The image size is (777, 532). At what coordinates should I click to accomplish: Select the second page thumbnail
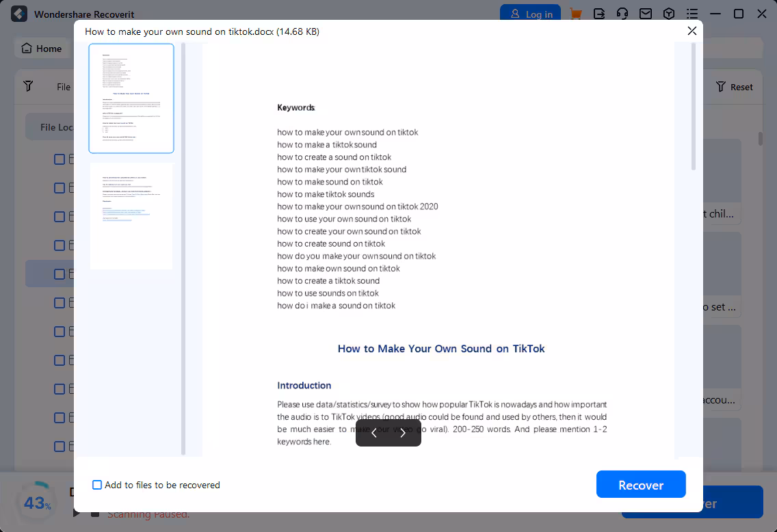click(x=131, y=217)
